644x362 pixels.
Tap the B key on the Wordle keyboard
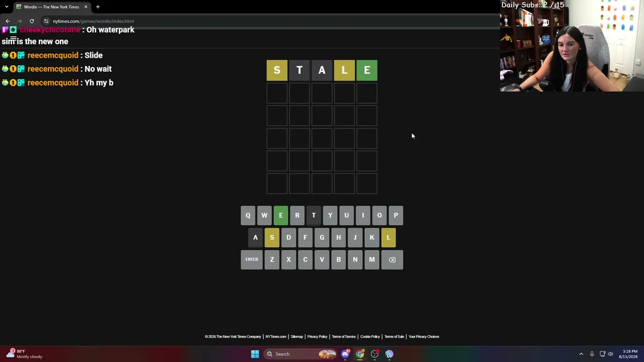pos(339,259)
